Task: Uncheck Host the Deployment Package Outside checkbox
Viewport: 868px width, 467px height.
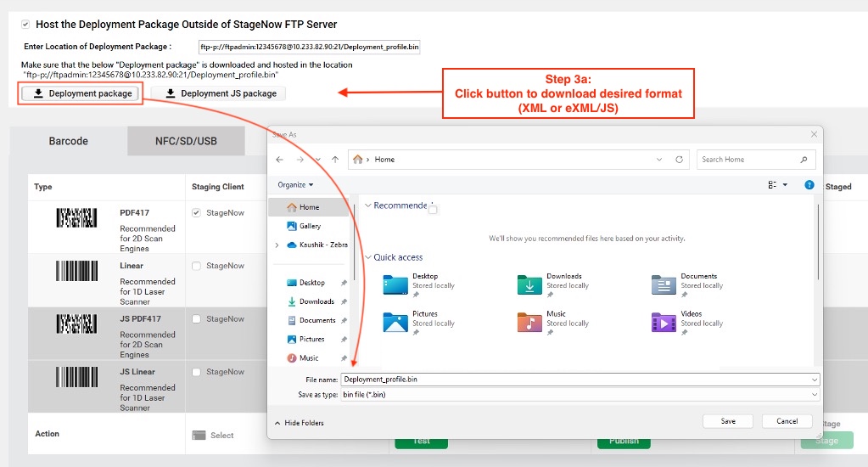Action: pyautogui.click(x=25, y=25)
